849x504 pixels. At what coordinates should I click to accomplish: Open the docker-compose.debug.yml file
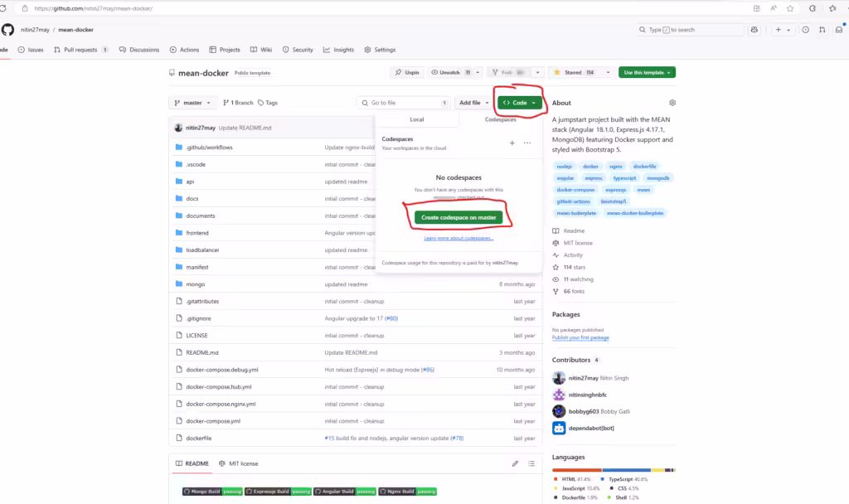(x=222, y=370)
